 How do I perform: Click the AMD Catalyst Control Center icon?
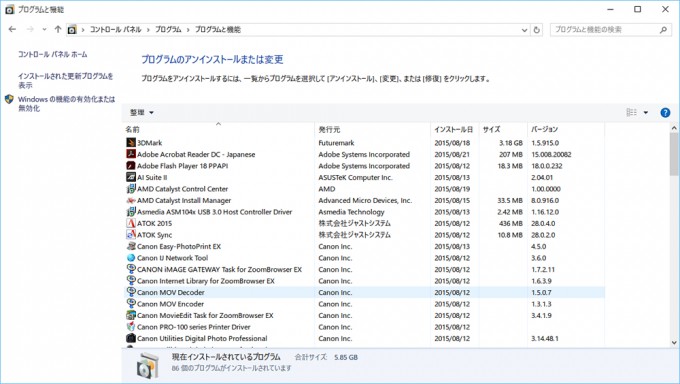131,188
